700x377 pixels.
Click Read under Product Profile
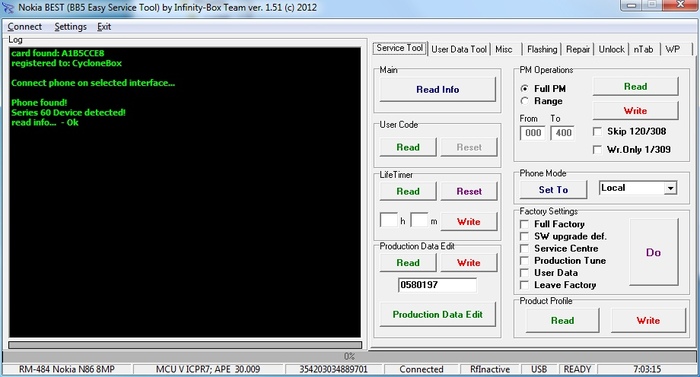562,321
